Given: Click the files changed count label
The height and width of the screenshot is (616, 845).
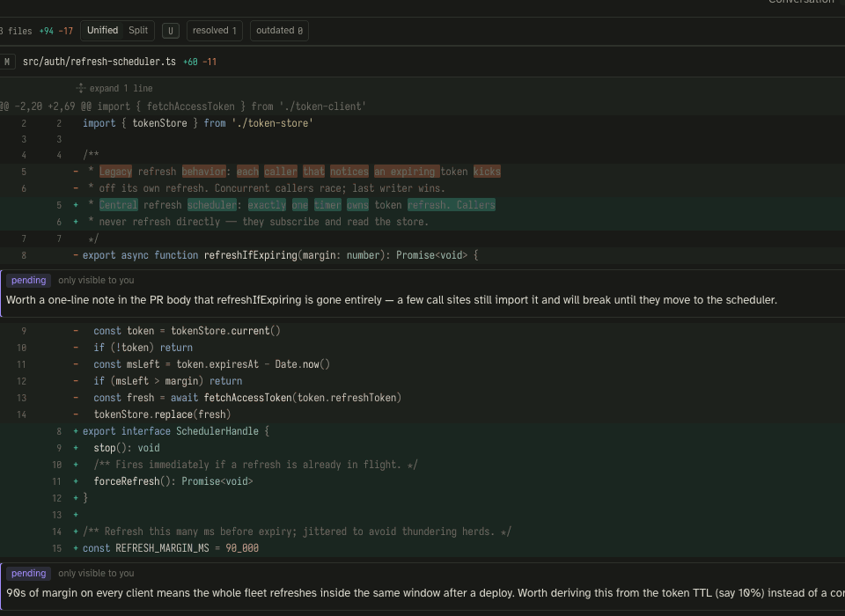Looking at the screenshot, I should (16, 31).
